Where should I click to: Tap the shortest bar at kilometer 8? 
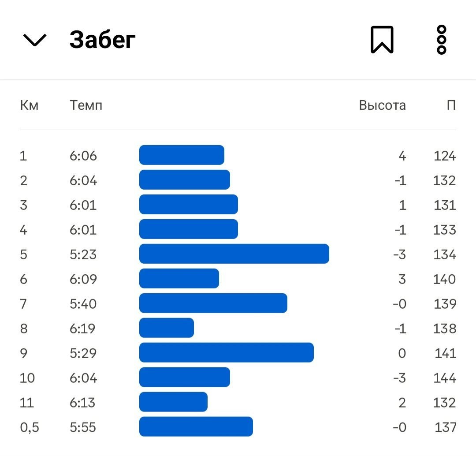(166, 328)
